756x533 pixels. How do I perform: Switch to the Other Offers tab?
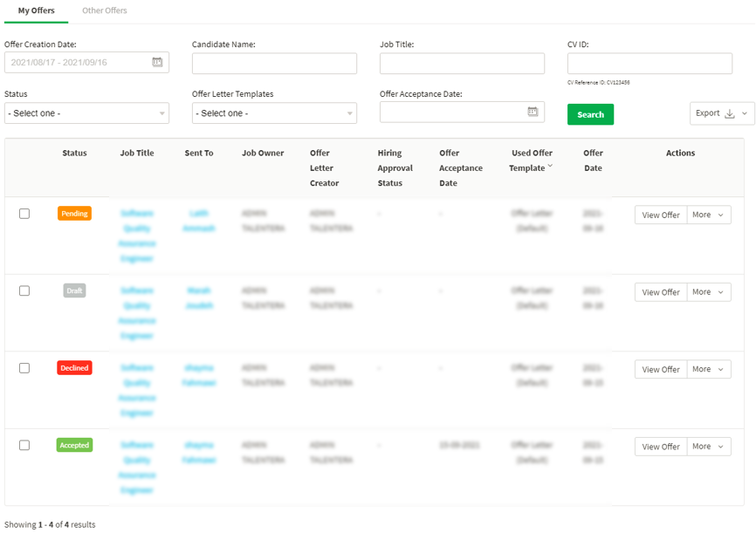click(x=104, y=10)
